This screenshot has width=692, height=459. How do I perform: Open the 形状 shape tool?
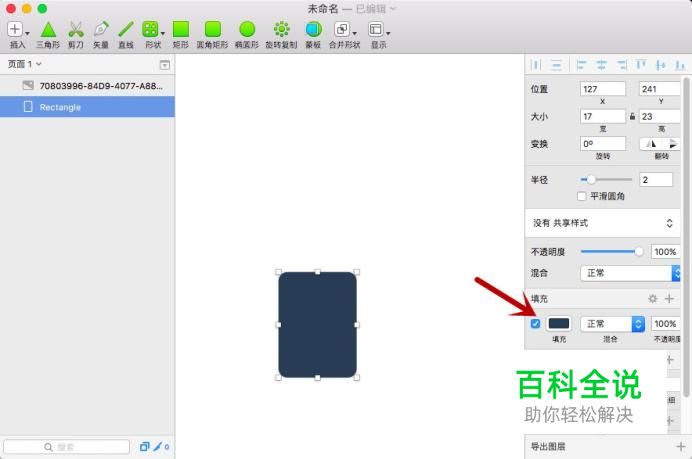[x=150, y=30]
